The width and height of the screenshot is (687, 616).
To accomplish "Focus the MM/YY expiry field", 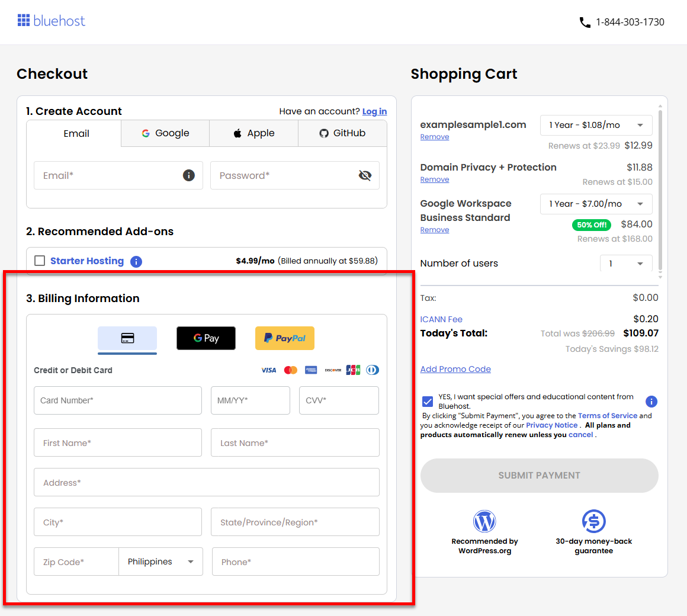I will click(251, 400).
